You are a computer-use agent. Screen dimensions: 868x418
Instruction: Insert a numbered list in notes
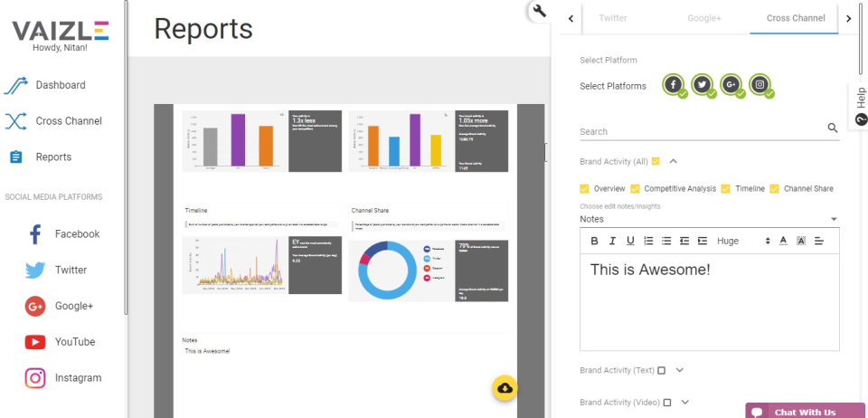click(648, 241)
